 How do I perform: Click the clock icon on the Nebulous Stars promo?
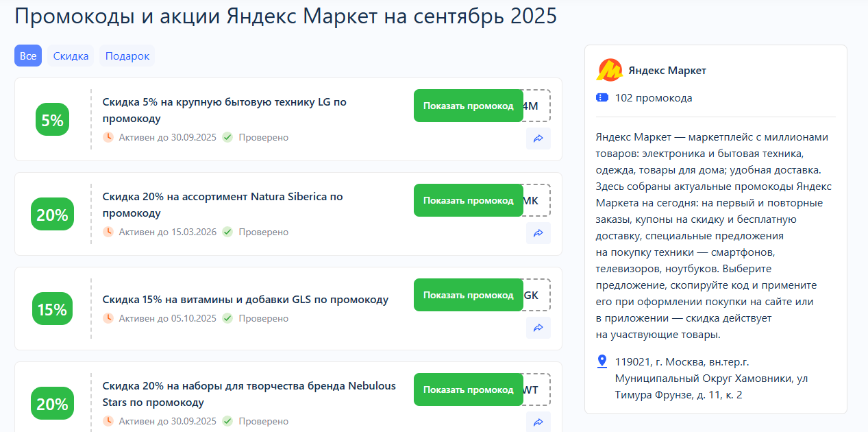point(108,421)
